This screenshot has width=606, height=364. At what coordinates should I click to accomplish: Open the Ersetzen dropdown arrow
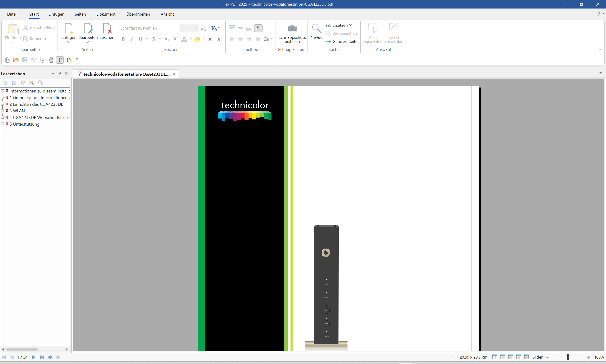click(x=351, y=25)
